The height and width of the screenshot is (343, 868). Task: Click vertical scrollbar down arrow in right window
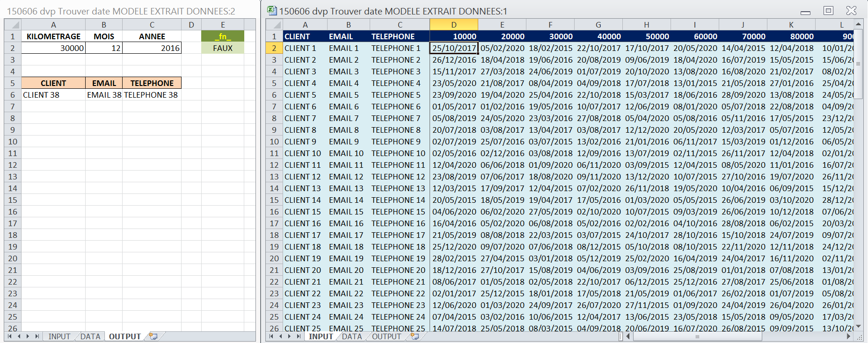tap(858, 326)
